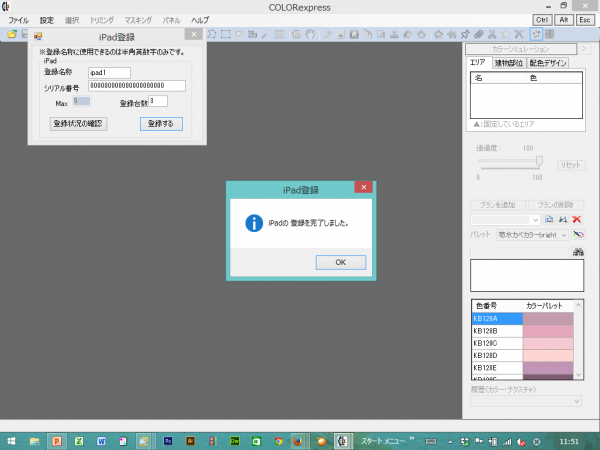This screenshot has height=450, width=600.
Task: Click the Alt button
Action: 564,20
